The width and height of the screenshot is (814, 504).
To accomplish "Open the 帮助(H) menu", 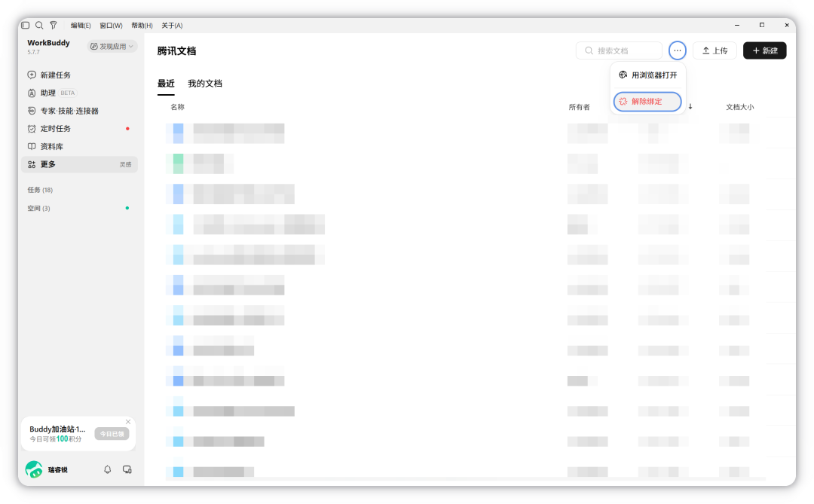I will click(x=142, y=26).
